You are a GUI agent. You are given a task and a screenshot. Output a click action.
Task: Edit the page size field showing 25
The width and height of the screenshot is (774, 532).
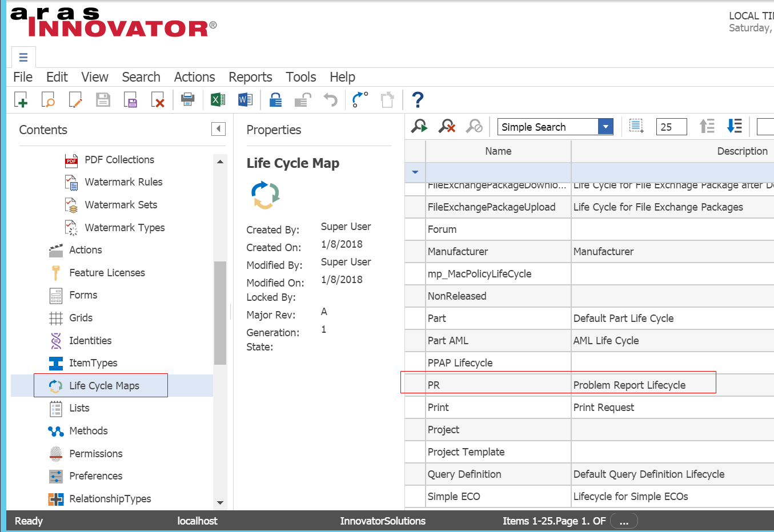click(671, 126)
